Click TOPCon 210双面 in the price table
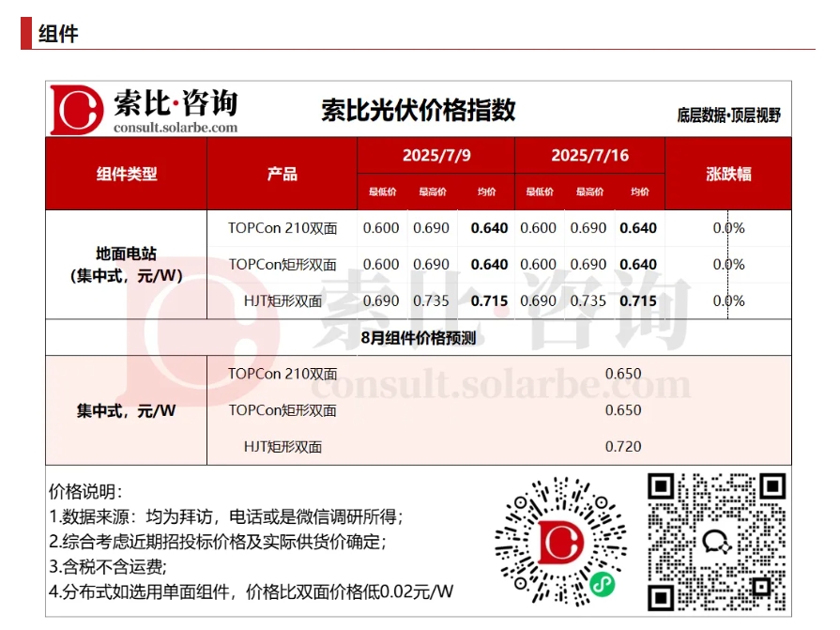The image size is (840, 630). click(x=283, y=228)
